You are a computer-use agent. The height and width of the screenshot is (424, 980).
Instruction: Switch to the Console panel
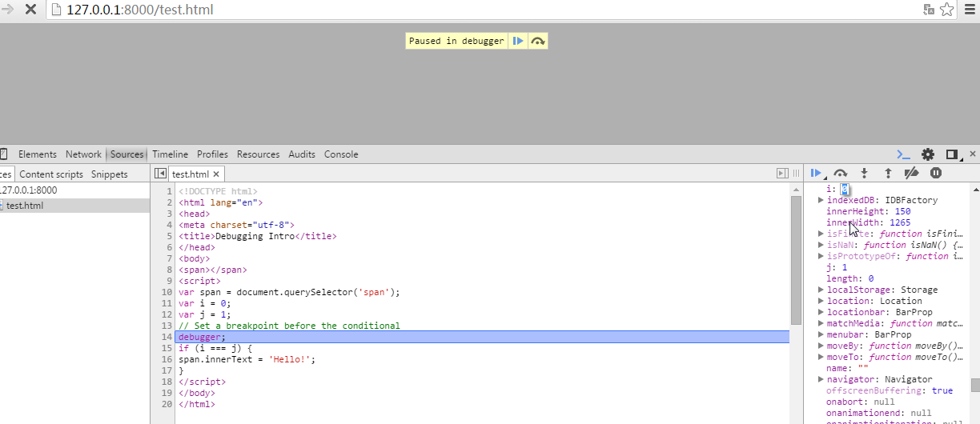click(x=341, y=154)
